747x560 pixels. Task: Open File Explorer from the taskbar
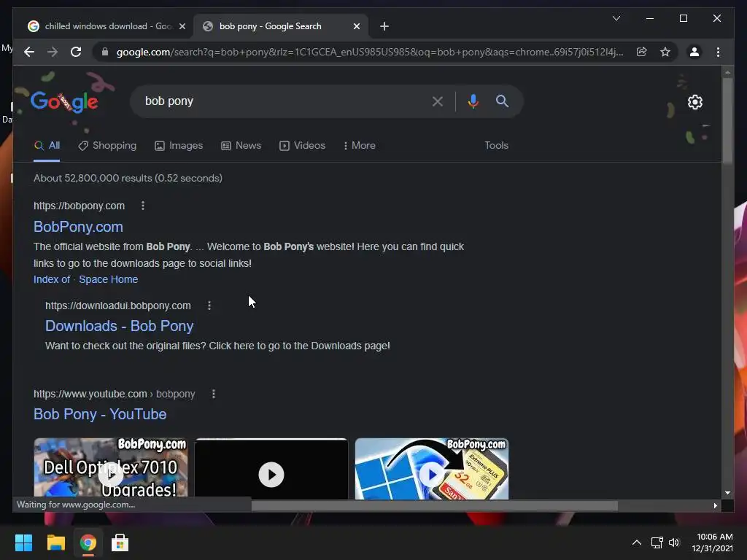point(55,542)
